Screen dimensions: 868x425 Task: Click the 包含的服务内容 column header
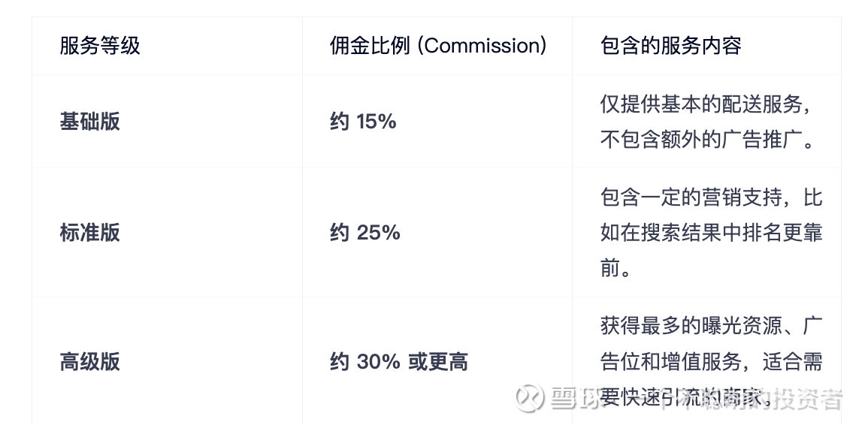pyautogui.click(x=670, y=46)
